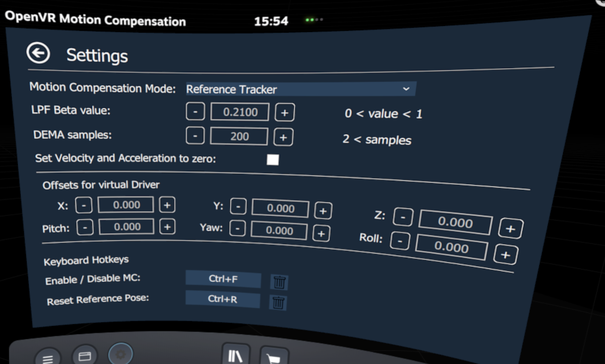Delete the Reset Reference Pose hotkey
The height and width of the screenshot is (364, 605).
coord(278,303)
